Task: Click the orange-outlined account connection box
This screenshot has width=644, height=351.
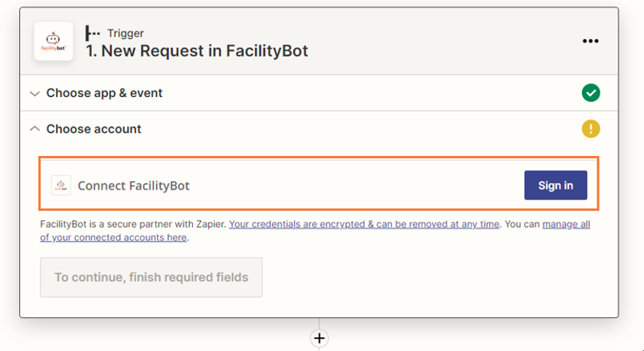Action: point(319,184)
